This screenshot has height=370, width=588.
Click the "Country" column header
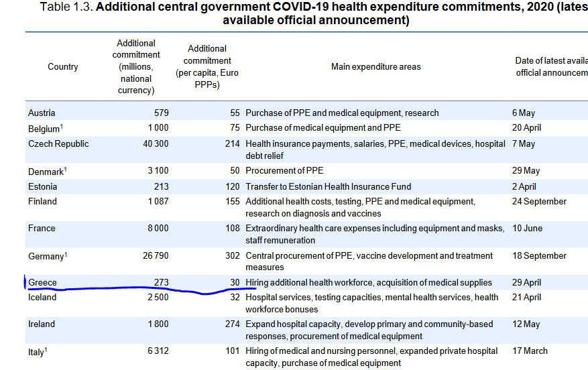pyautogui.click(x=62, y=67)
